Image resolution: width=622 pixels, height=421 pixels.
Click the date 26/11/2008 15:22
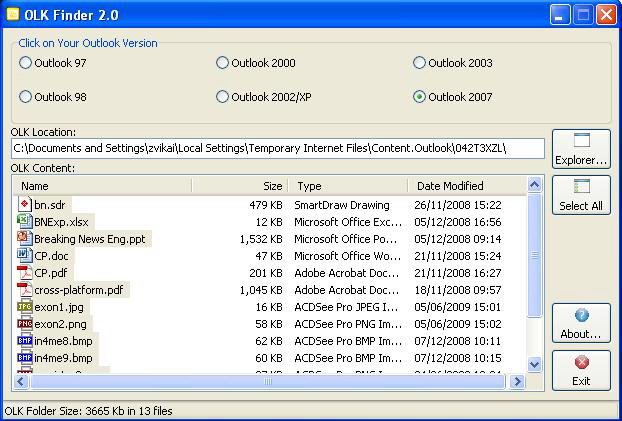458,205
